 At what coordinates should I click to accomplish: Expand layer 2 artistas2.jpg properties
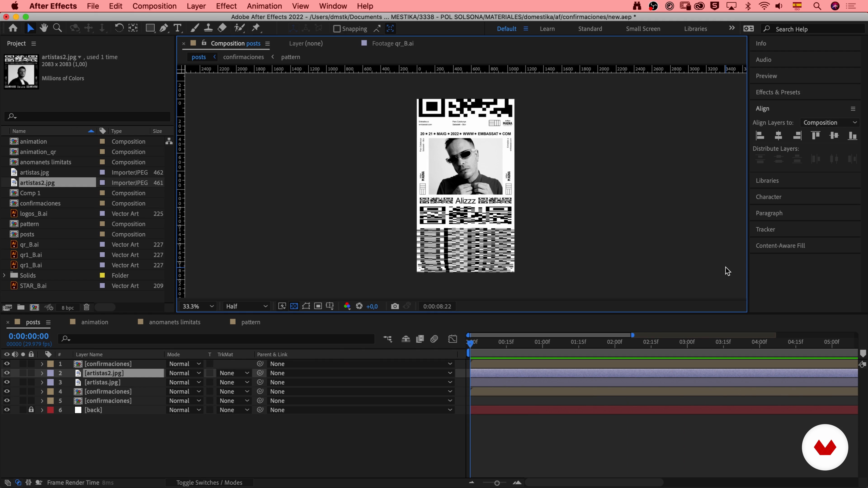[42, 373]
